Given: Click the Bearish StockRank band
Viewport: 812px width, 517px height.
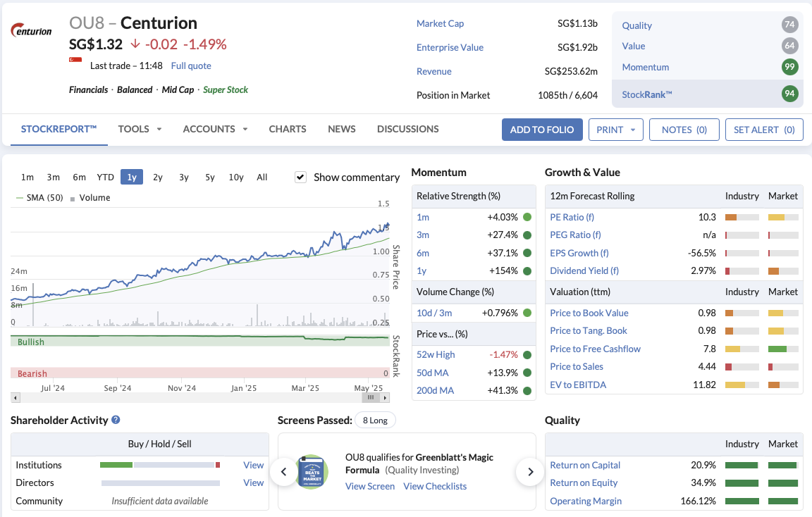Looking at the screenshot, I should pyautogui.click(x=199, y=373).
